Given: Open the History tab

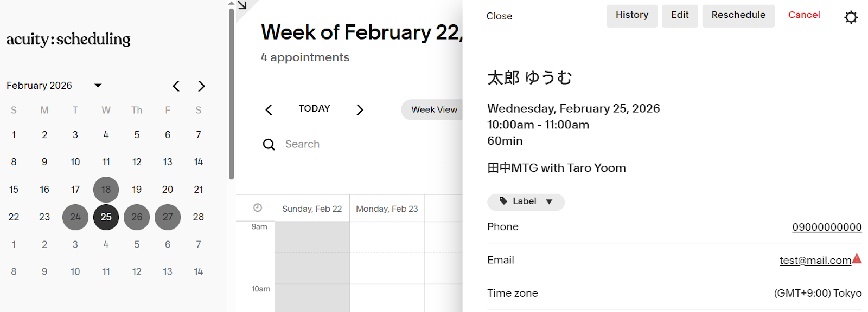Looking at the screenshot, I should pos(631,16).
